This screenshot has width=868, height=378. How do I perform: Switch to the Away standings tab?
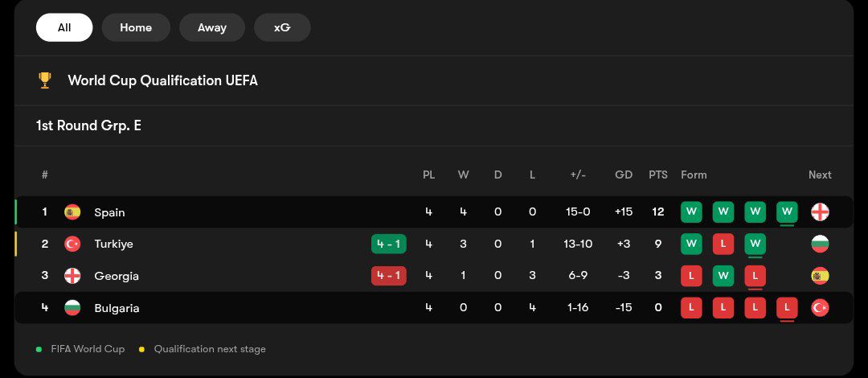[x=212, y=27]
